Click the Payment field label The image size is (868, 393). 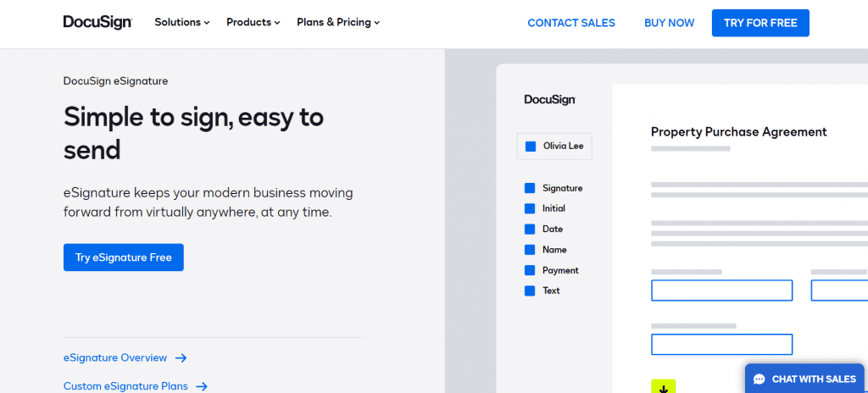pos(560,270)
